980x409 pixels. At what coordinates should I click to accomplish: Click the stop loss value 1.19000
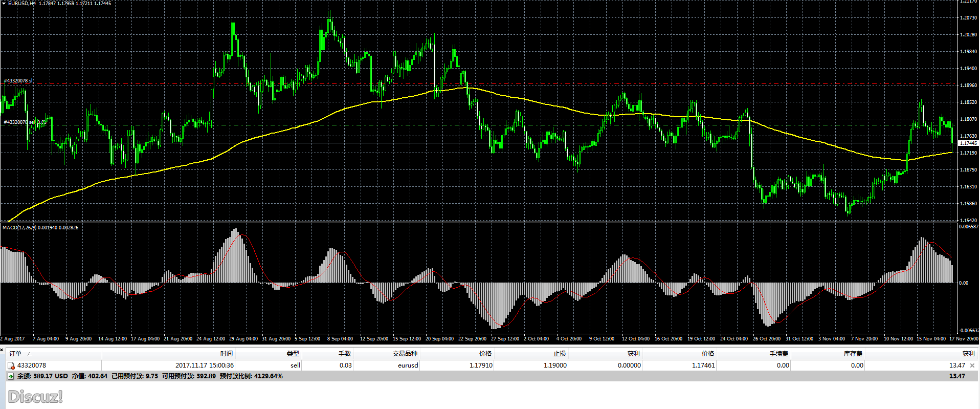pos(555,365)
